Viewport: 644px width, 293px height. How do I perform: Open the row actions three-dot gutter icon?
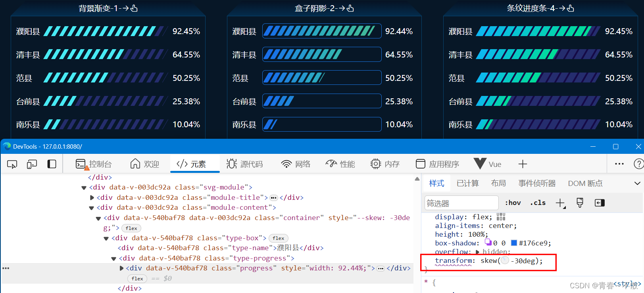6,268
